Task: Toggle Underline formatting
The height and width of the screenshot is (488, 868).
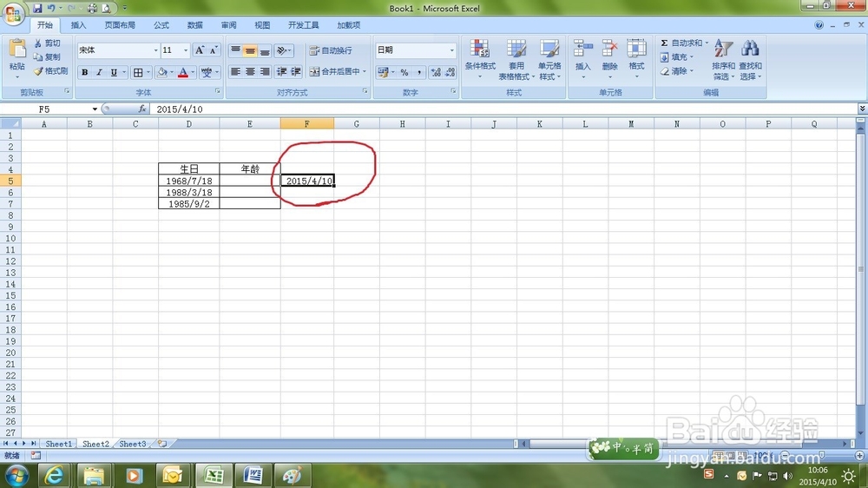Action: pos(114,72)
